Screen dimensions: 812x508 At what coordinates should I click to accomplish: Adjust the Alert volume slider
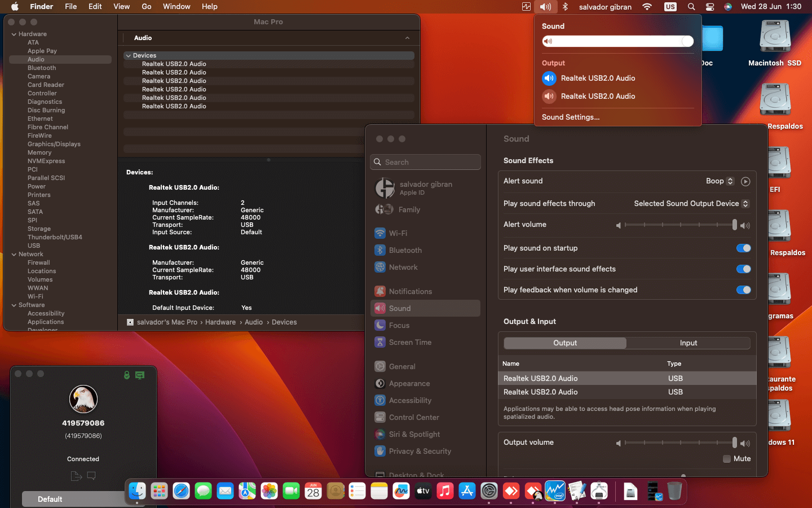(x=679, y=225)
